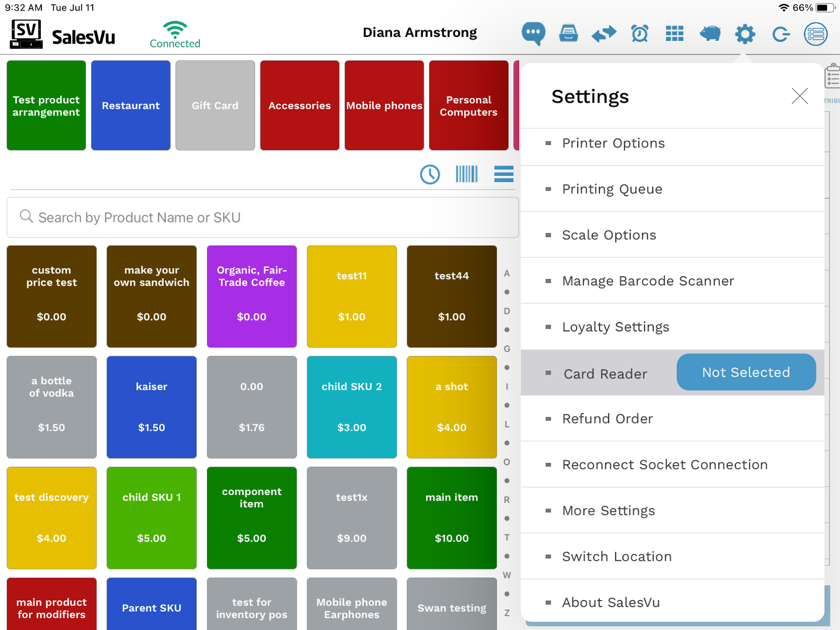Add test44 product
840x630 pixels.
pos(451,296)
